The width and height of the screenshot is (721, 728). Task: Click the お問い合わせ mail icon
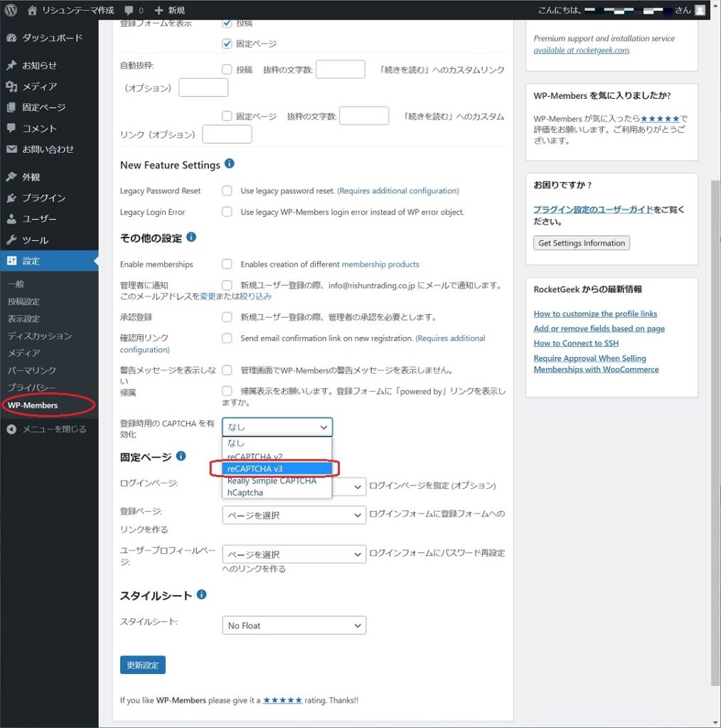point(11,149)
